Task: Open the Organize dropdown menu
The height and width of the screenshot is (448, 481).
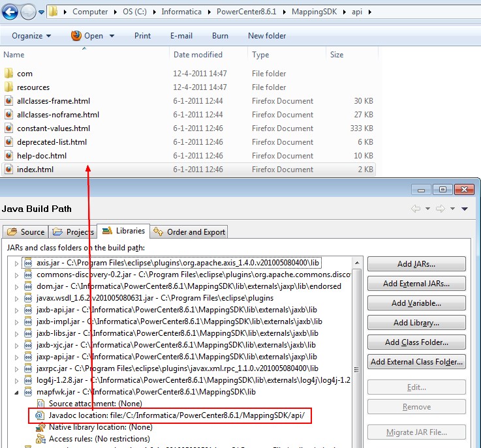Action: click(x=31, y=36)
